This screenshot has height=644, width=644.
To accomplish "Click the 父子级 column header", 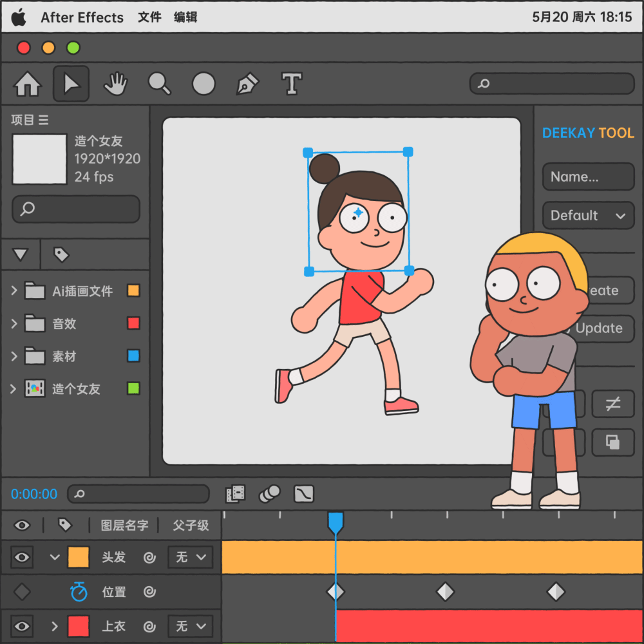I will click(x=191, y=526).
